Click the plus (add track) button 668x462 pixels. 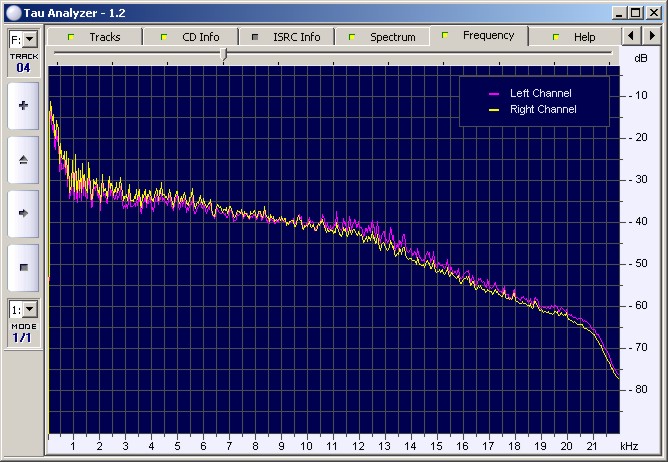(x=23, y=106)
